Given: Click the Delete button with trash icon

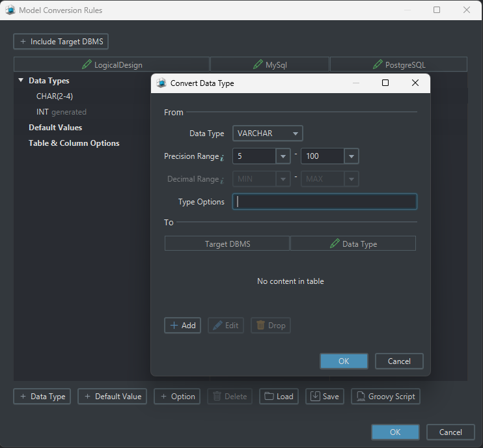Looking at the screenshot, I should 230,397.
